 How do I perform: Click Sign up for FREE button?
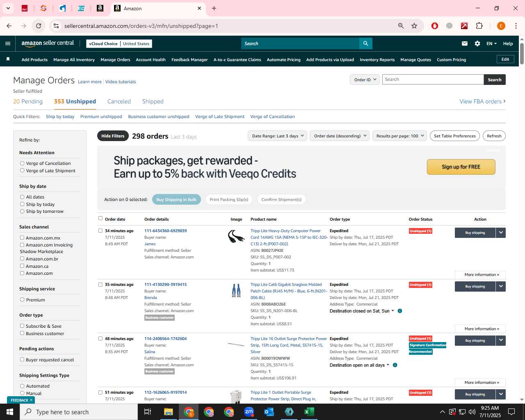pos(461,167)
